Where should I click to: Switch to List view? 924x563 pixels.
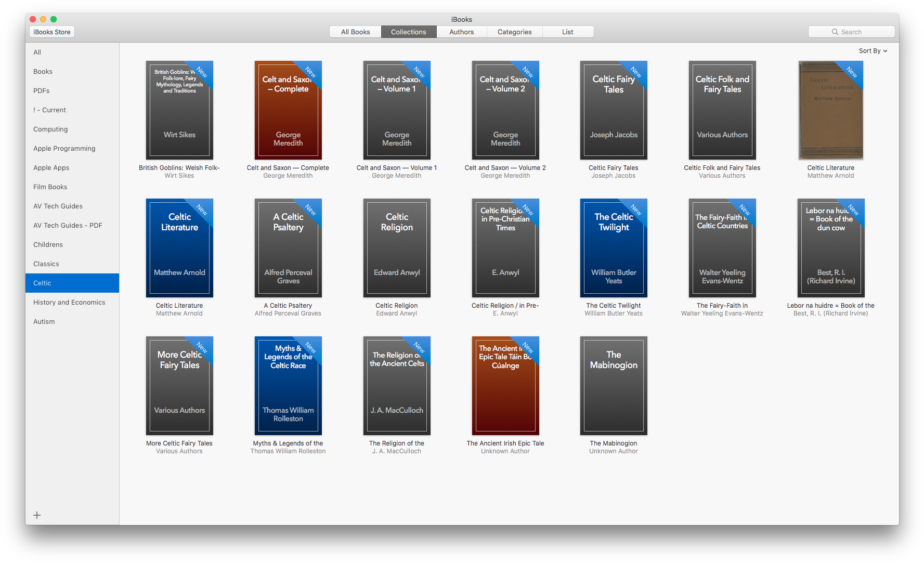(567, 32)
